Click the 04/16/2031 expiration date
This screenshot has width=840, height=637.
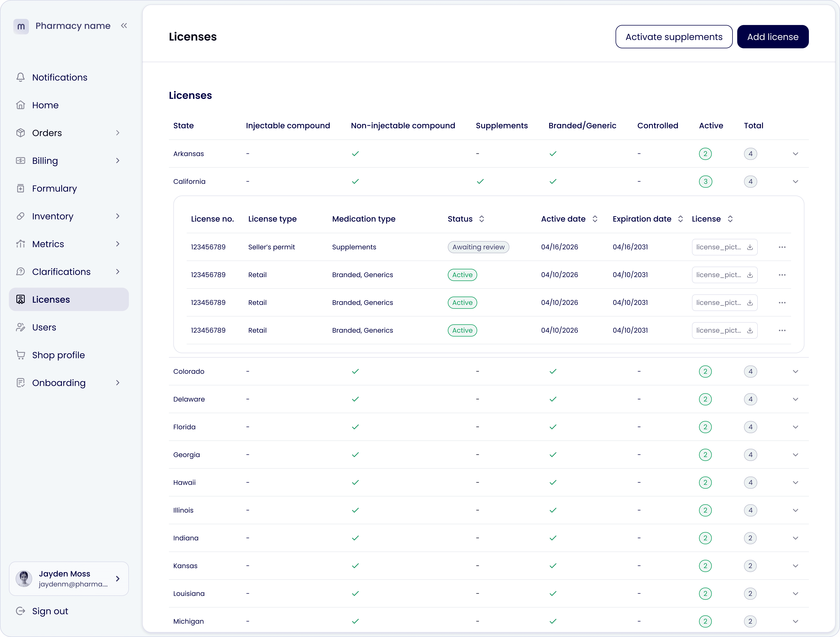630,247
